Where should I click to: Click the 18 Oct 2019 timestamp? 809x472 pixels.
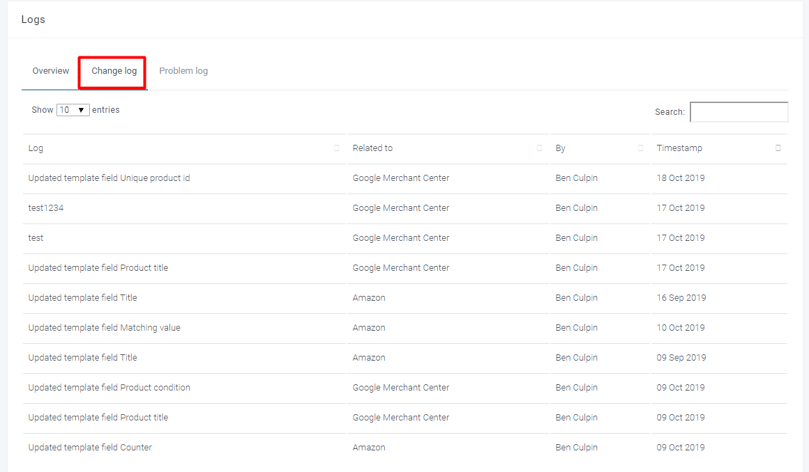coord(681,178)
